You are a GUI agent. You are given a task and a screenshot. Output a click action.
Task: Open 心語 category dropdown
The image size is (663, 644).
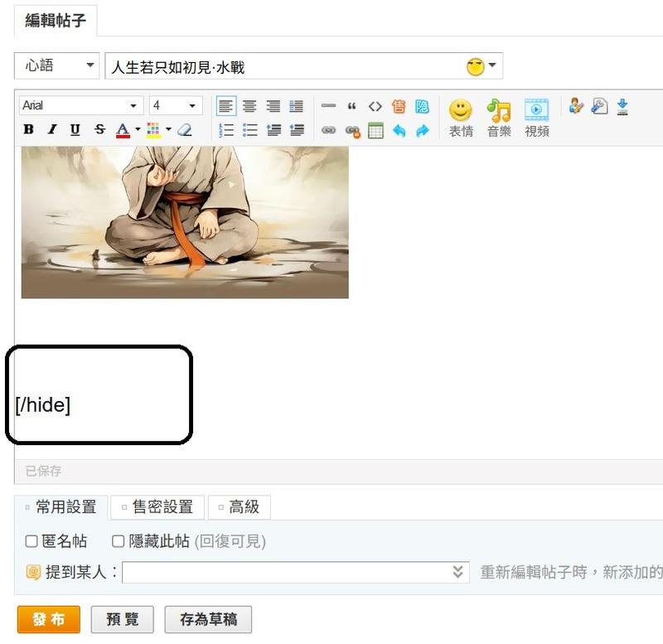tap(56, 65)
